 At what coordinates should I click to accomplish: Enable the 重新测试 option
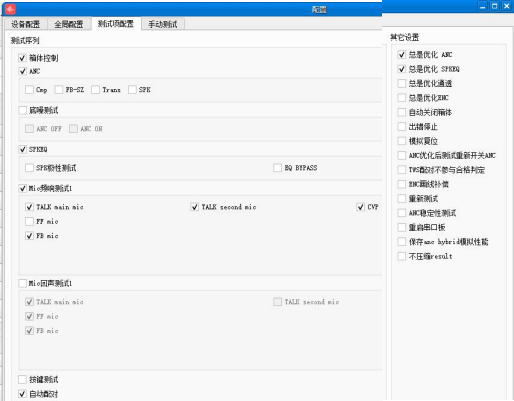pyautogui.click(x=402, y=199)
